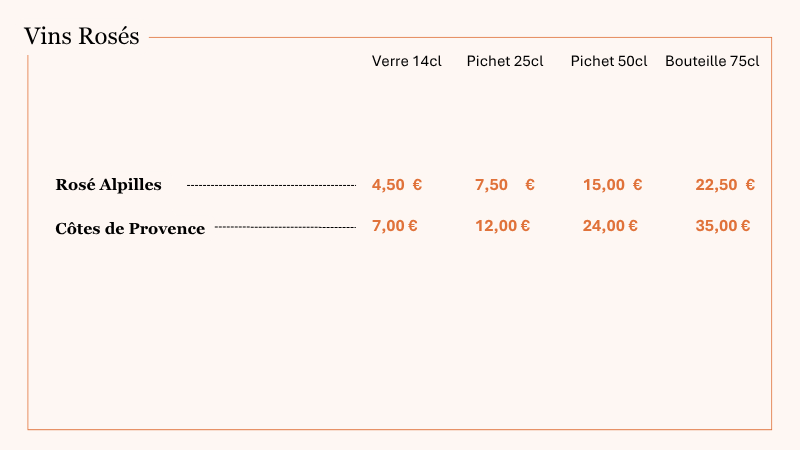Select the 12,00 € pichet price
The width and height of the screenshot is (800, 450).
click(x=503, y=226)
